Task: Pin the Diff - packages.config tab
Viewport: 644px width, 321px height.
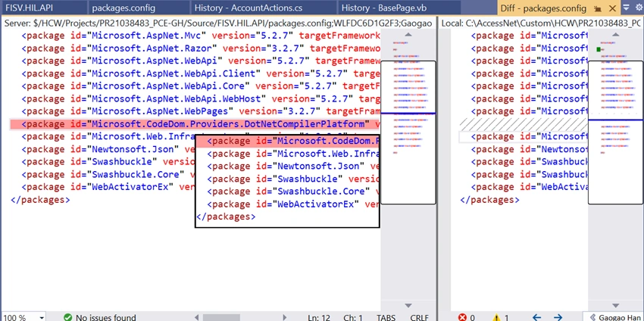Action: tap(599, 8)
